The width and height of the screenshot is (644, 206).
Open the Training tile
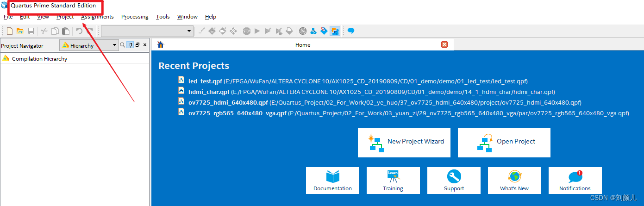[393, 181]
